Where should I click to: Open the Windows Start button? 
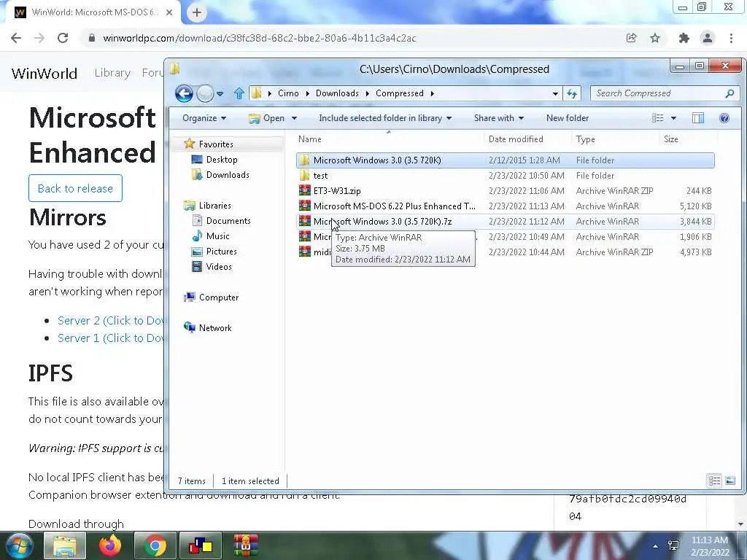tap(18, 545)
